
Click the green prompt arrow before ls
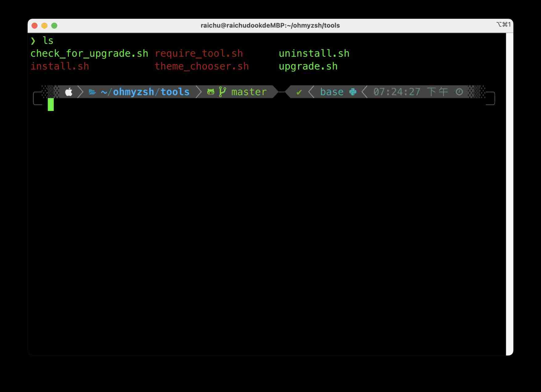tap(33, 41)
